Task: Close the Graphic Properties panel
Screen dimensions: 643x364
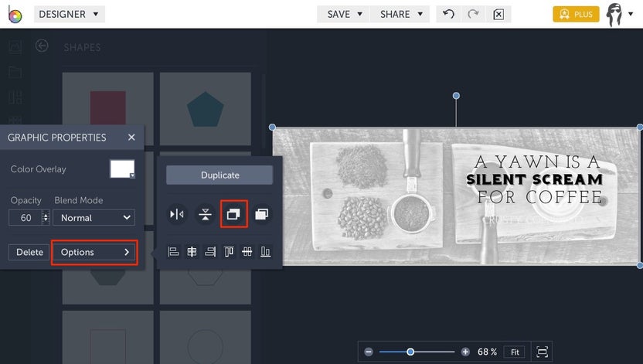Action: click(131, 138)
